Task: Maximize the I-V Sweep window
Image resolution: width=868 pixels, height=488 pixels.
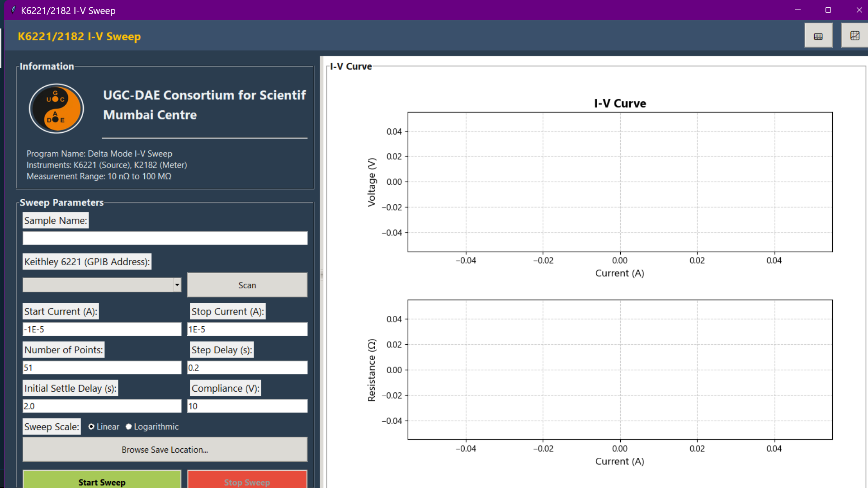Action: pyautogui.click(x=828, y=10)
